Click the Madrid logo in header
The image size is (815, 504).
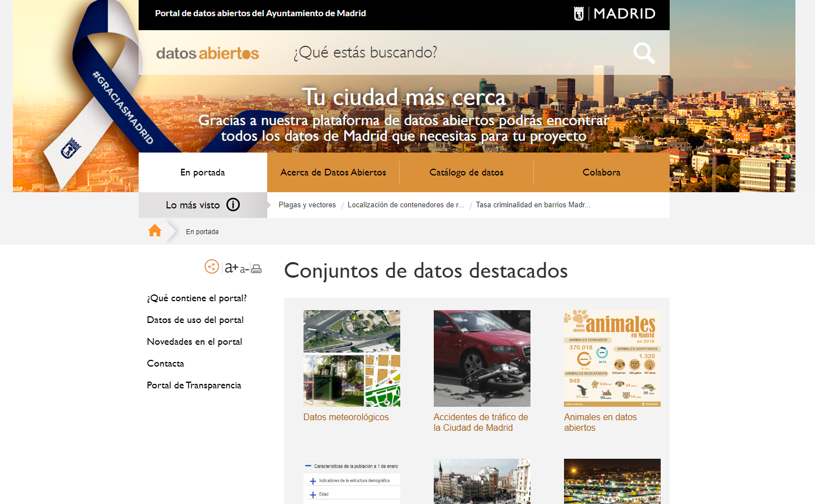[x=614, y=13]
